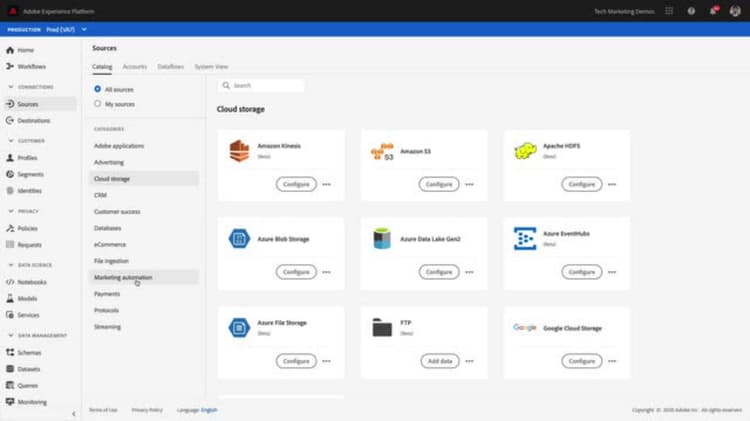
Task: Open Datasets in the sidebar
Action: [23, 369]
